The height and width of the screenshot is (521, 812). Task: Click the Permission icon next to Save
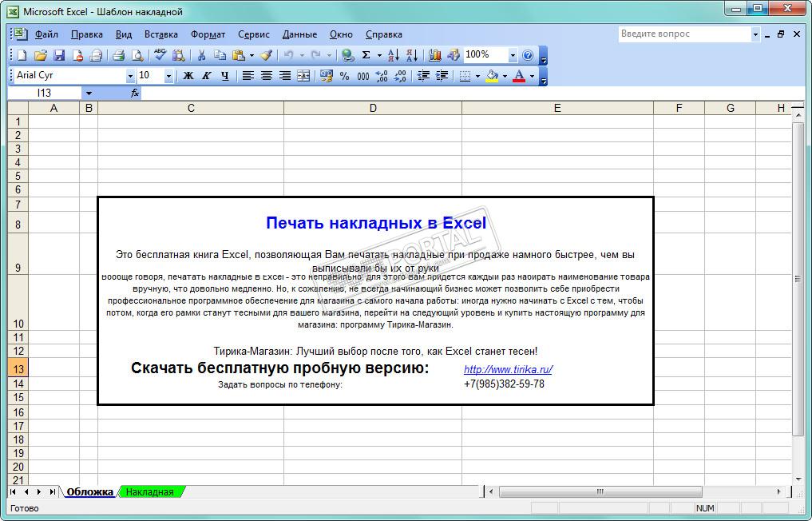(x=77, y=55)
